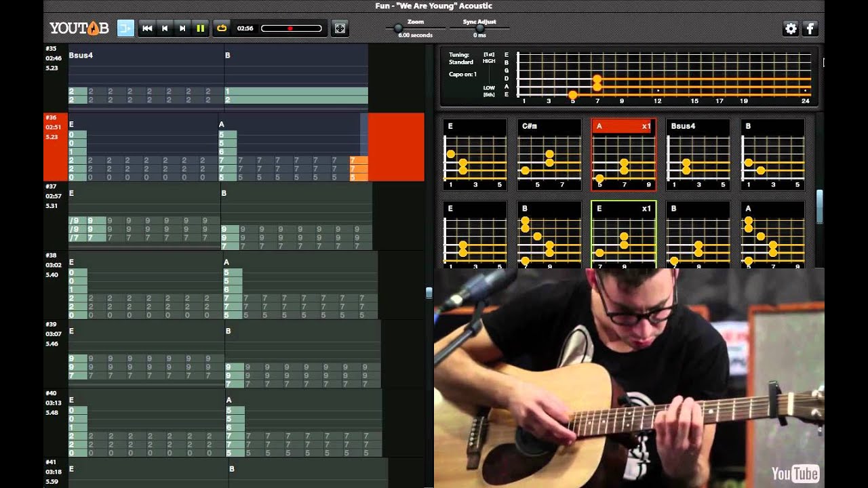Click the A chord label in measure #36
The width and height of the screenshot is (868, 488).
(x=222, y=125)
